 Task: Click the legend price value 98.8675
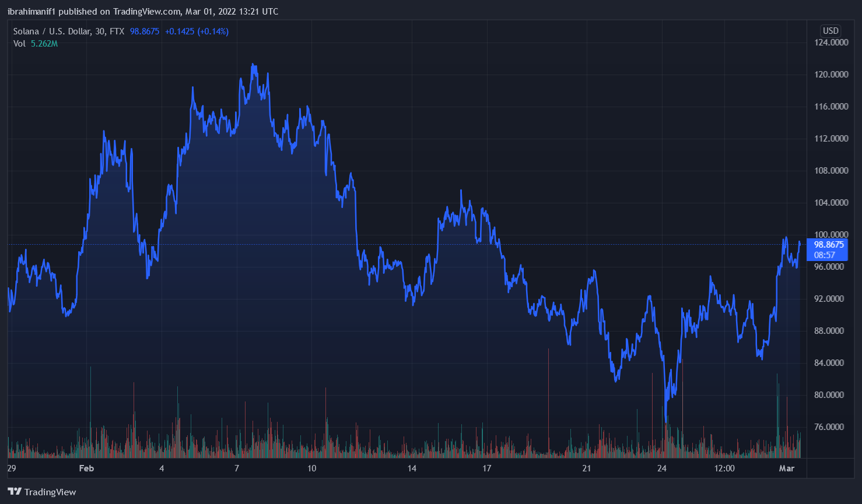coord(144,31)
